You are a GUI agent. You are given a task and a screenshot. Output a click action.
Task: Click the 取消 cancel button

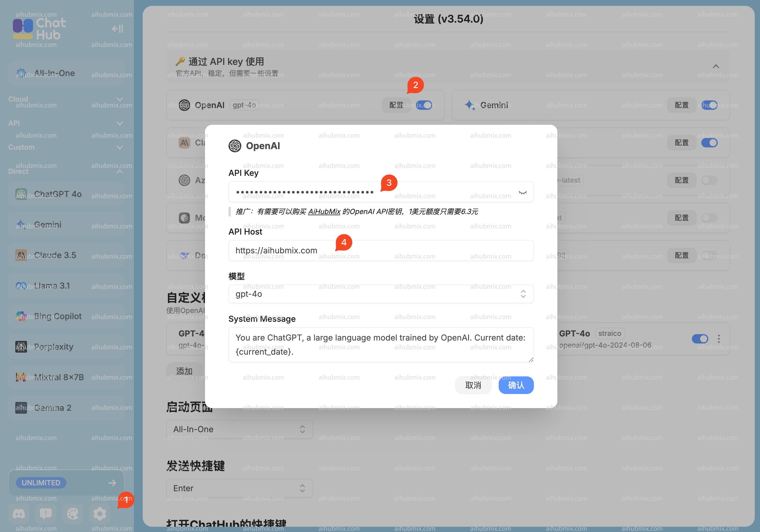473,385
